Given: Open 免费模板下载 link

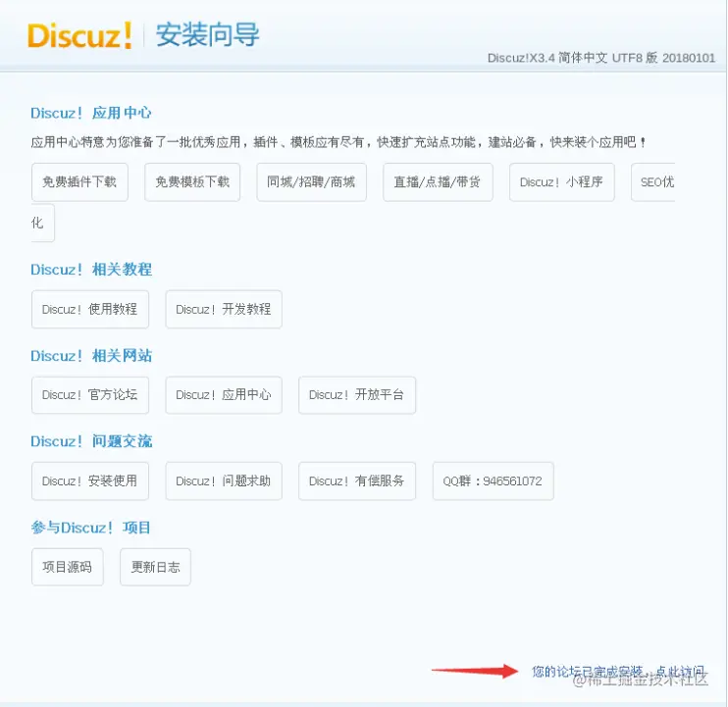Looking at the screenshot, I should click(x=192, y=181).
